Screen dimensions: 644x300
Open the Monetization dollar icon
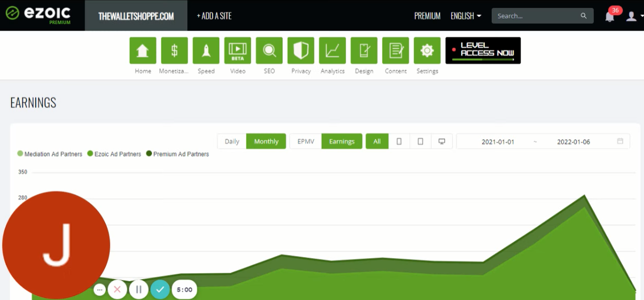pos(174,50)
